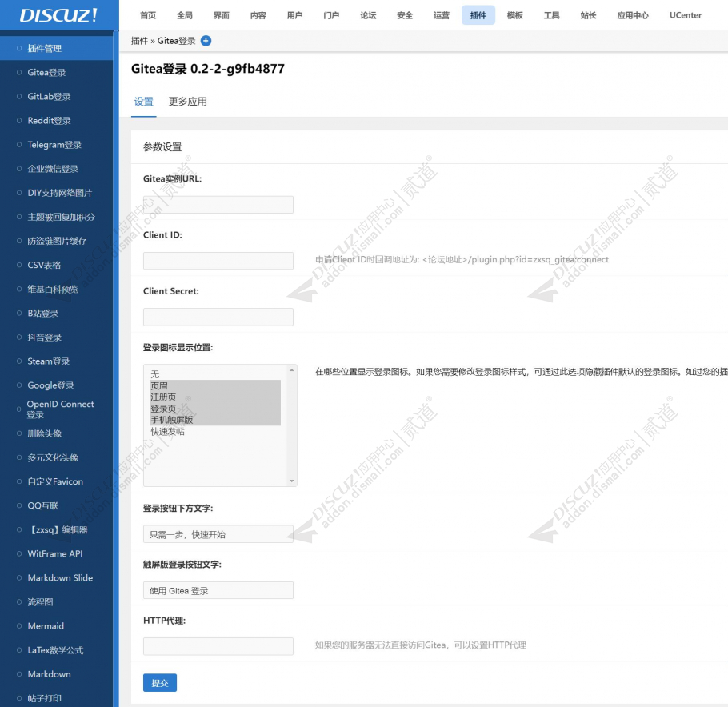Open LaTex数学公式 in the sidebar
This screenshot has width=728, height=707.
(56, 650)
